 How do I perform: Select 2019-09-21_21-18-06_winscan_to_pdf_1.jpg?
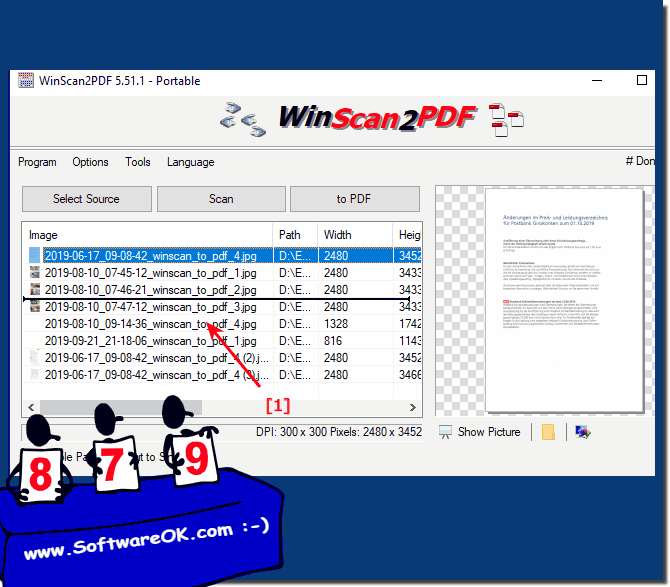(150, 341)
